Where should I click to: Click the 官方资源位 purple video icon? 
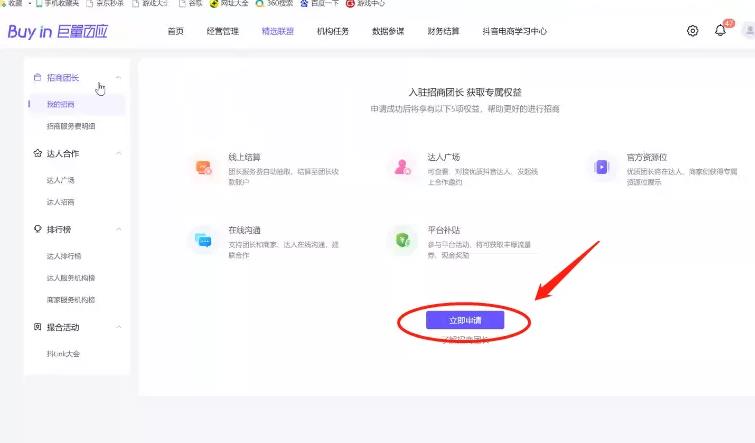coord(601,167)
